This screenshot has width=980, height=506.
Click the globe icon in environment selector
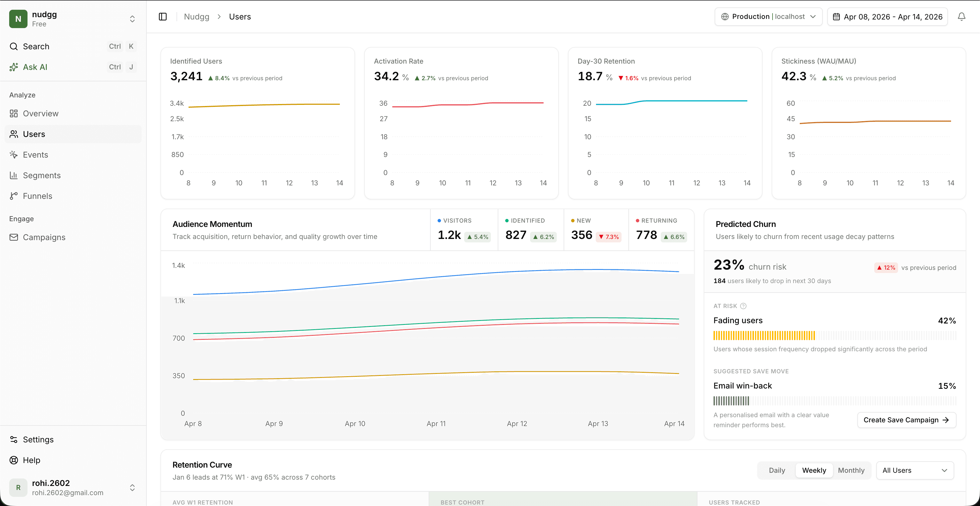[x=725, y=17]
